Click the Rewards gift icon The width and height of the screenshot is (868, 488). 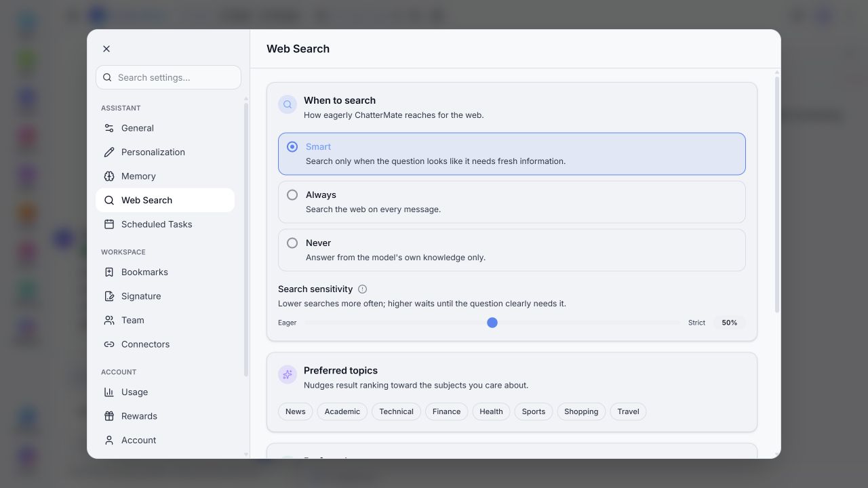tap(109, 416)
